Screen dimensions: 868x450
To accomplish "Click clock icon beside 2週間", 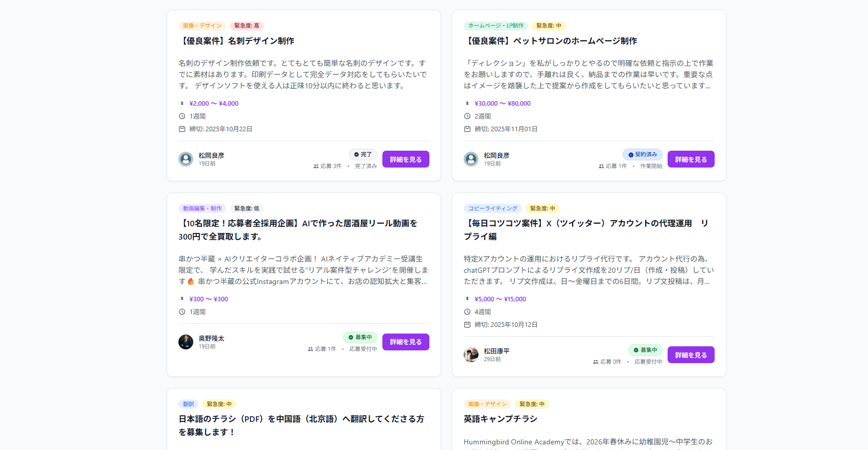I will pos(467,116).
